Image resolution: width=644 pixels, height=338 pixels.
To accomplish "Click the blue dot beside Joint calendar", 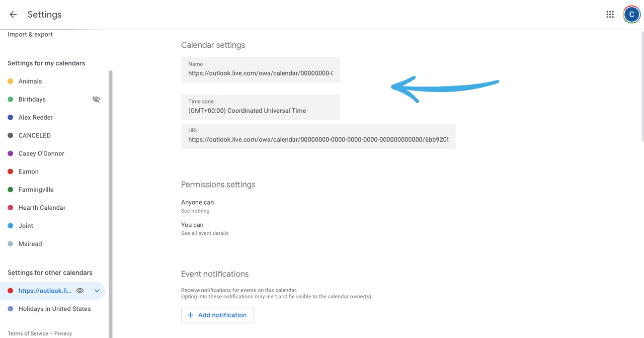I will tap(11, 225).
